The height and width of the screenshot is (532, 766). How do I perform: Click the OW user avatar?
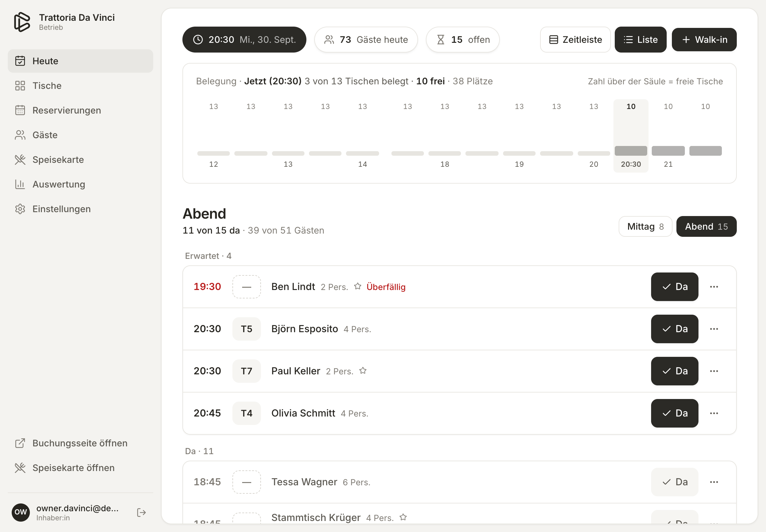(21, 512)
